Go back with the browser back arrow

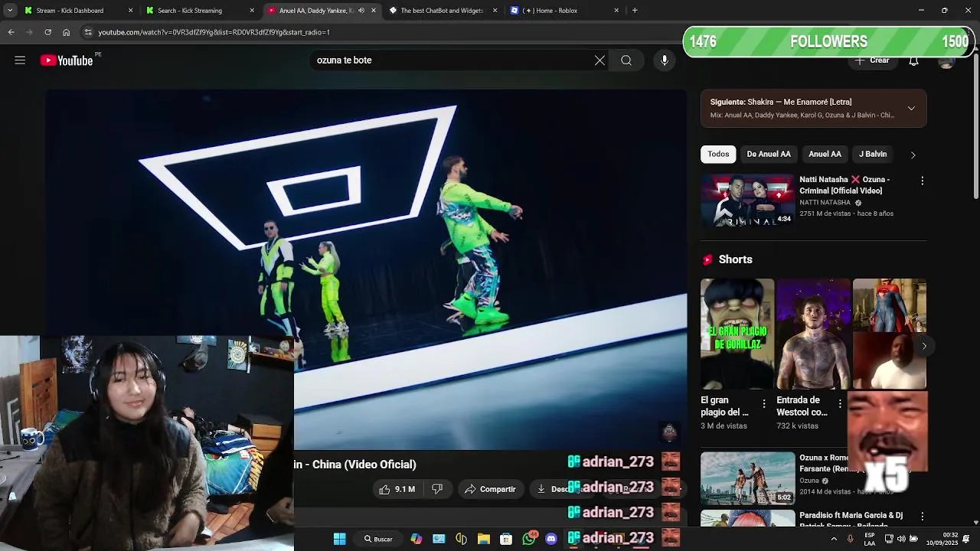tap(11, 32)
